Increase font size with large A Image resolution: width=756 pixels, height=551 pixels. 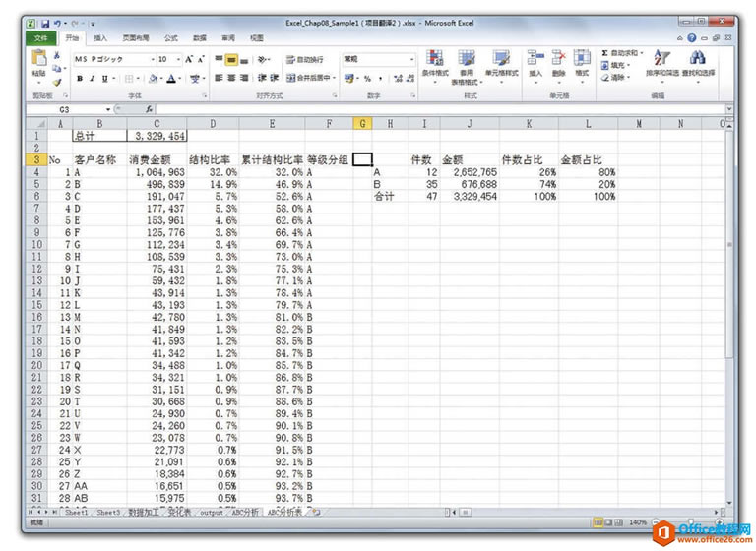coord(189,59)
